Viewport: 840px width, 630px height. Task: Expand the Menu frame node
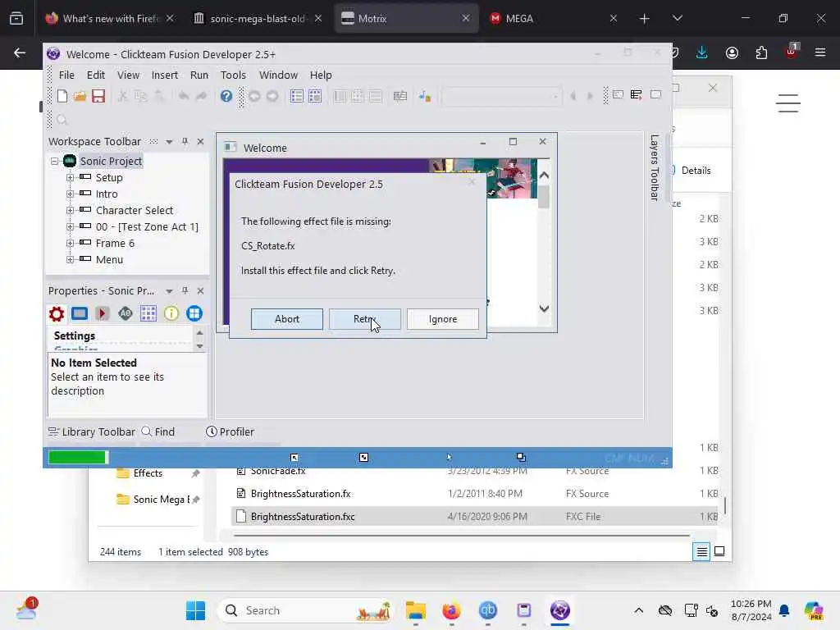click(71, 259)
